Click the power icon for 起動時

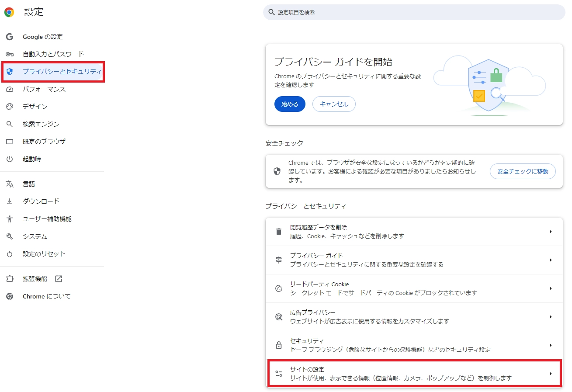click(10, 159)
